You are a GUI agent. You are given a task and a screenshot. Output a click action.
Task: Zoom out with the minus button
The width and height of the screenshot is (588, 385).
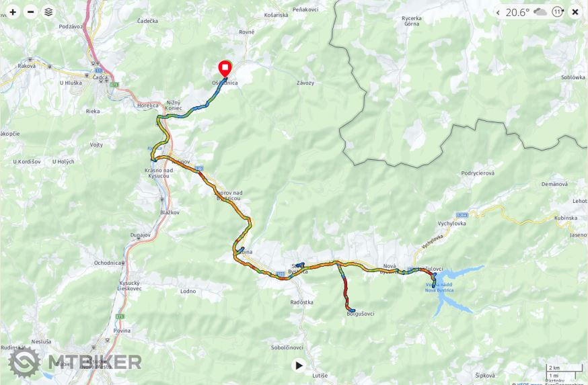(x=30, y=12)
